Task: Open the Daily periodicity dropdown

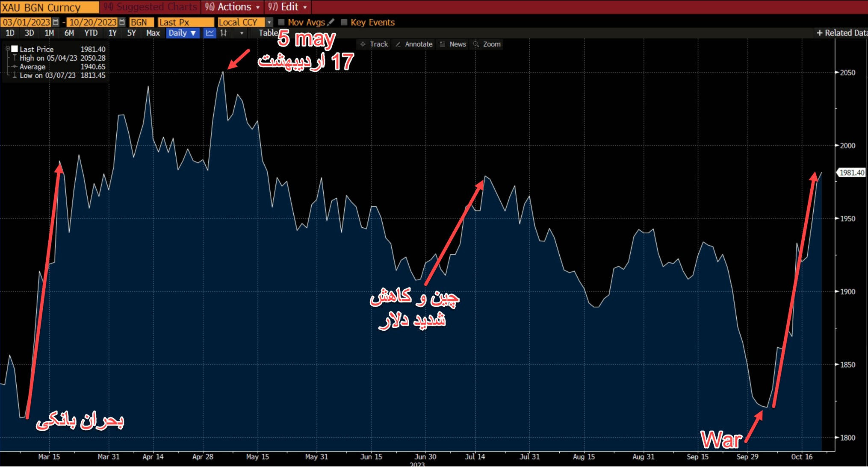Action: point(182,33)
